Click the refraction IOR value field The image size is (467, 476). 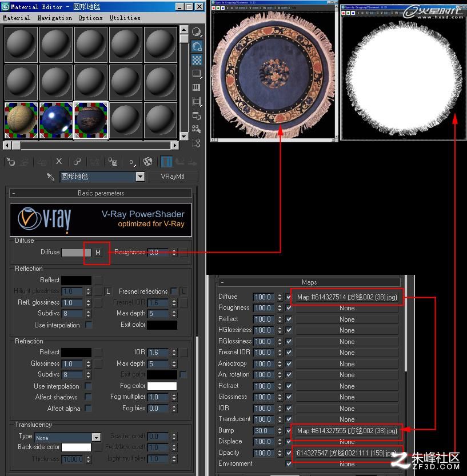(x=158, y=353)
